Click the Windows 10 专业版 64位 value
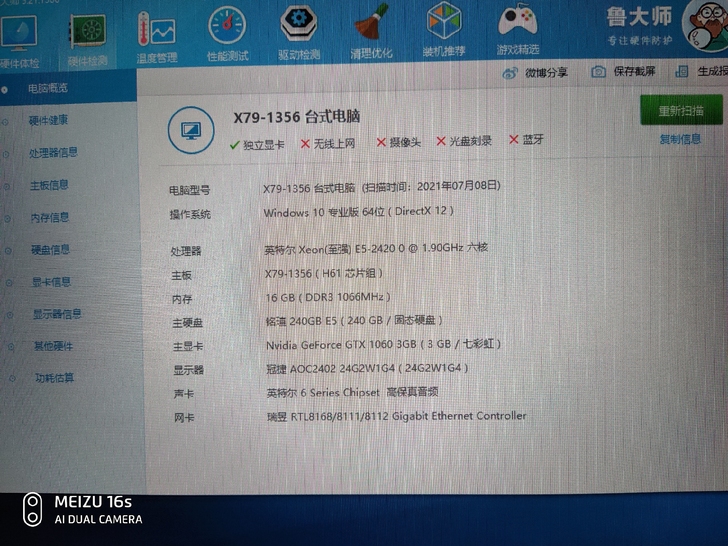This screenshot has width=728, height=546. click(x=358, y=212)
